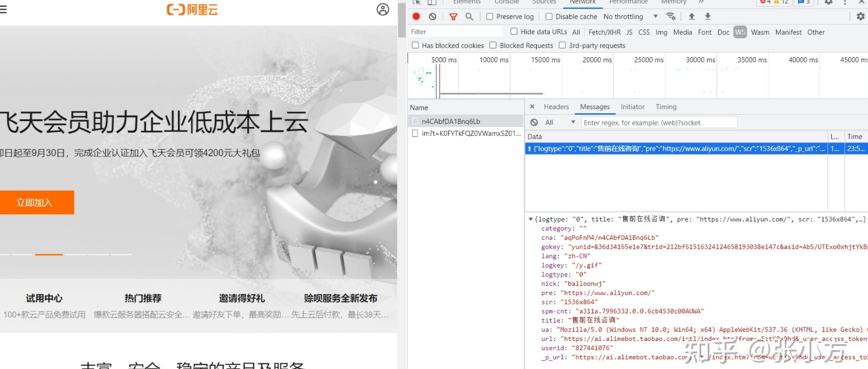868x369 pixels.
Task: Switch to the Sources tab
Action: (544, 2)
